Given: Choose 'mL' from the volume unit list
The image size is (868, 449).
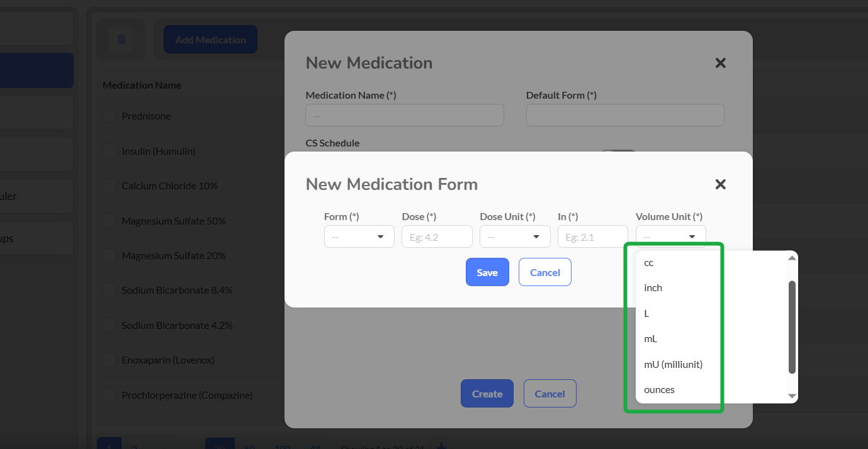Looking at the screenshot, I should coord(651,339).
